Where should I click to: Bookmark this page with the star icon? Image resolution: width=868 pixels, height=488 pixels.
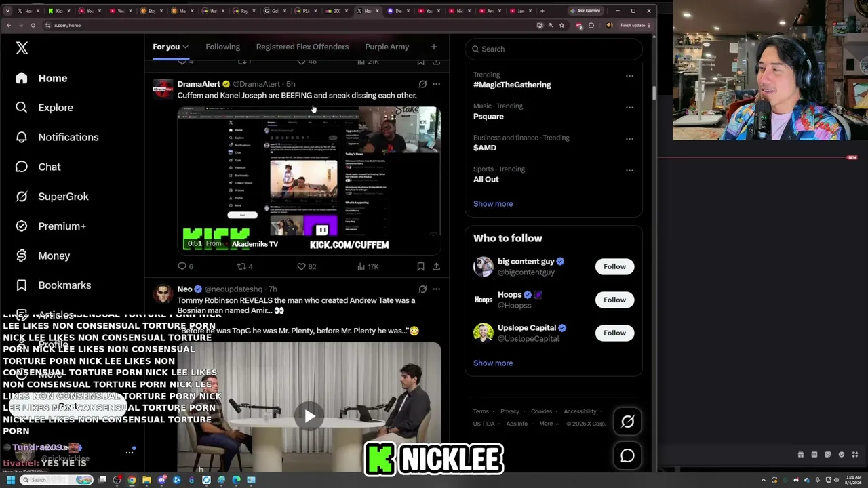pos(561,25)
